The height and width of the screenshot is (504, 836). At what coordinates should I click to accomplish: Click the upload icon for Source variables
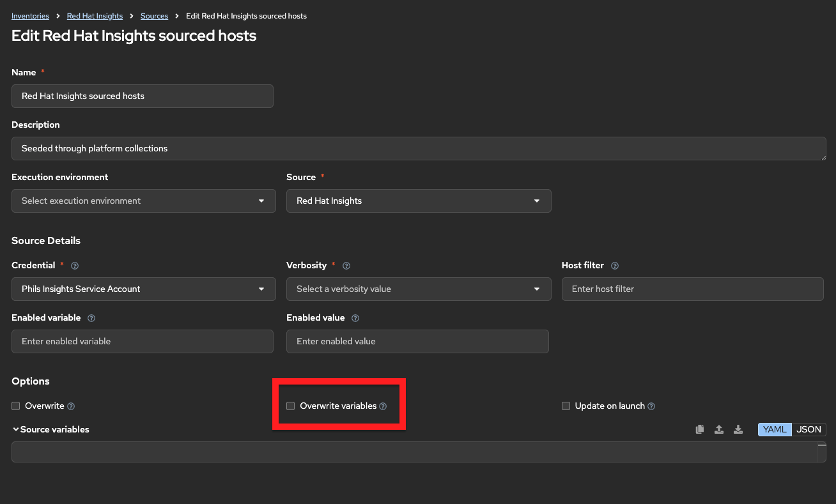(x=719, y=429)
